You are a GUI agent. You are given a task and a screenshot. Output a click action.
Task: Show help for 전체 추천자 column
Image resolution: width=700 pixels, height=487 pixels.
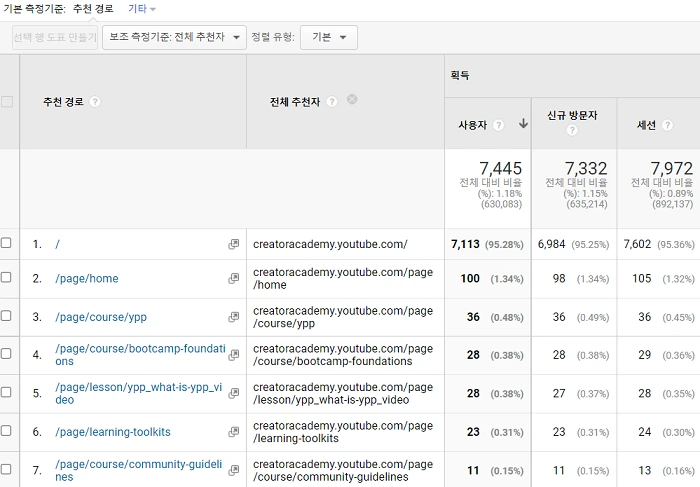(x=331, y=102)
